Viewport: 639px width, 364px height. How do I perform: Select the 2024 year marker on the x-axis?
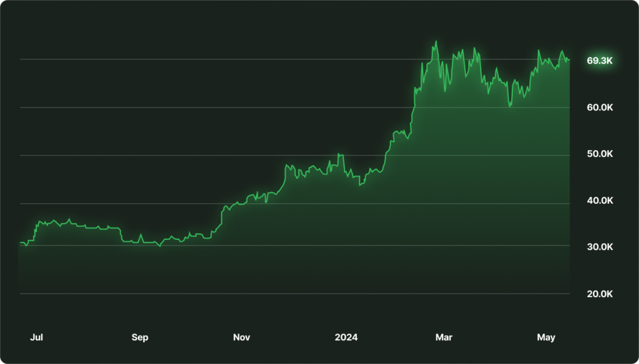pyautogui.click(x=346, y=337)
